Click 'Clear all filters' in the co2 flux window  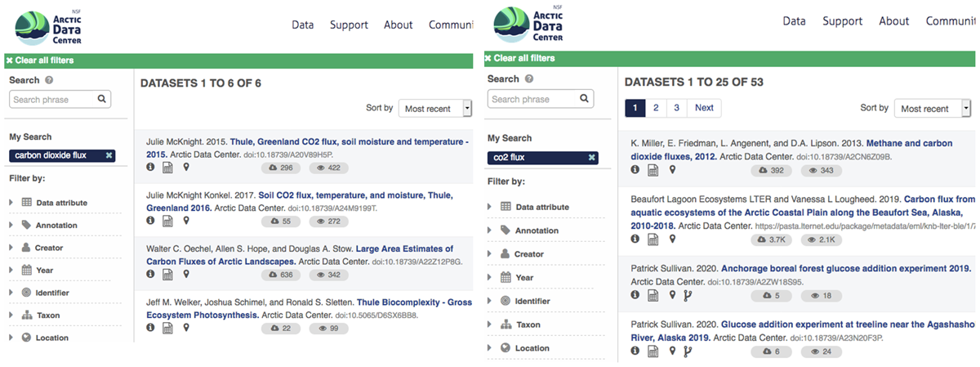[x=519, y=59]
